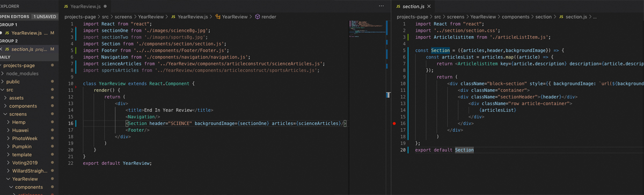Screen dimensions: 644x195
Task: Click the 1 UNSAVED badge in Open Editors
Action: tap(45, 17)
